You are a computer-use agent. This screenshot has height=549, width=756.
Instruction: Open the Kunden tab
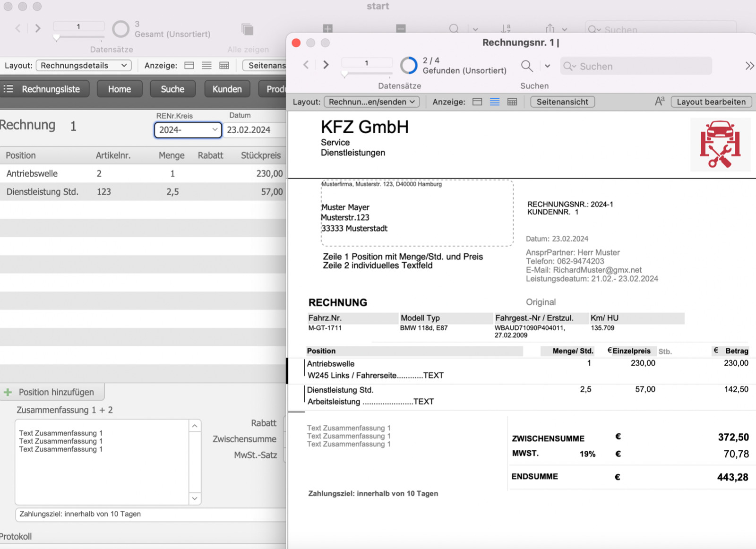(227, 89)
